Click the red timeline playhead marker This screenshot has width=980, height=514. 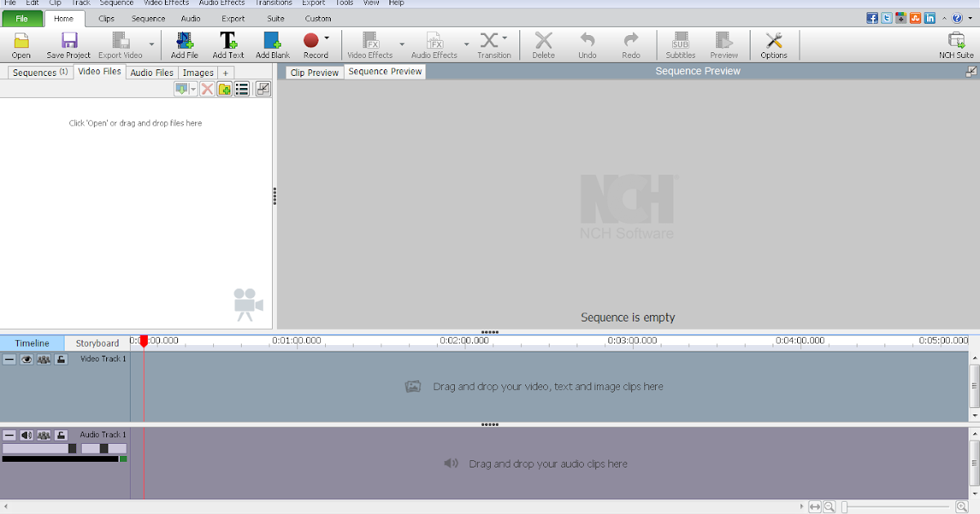click(144, 341)
